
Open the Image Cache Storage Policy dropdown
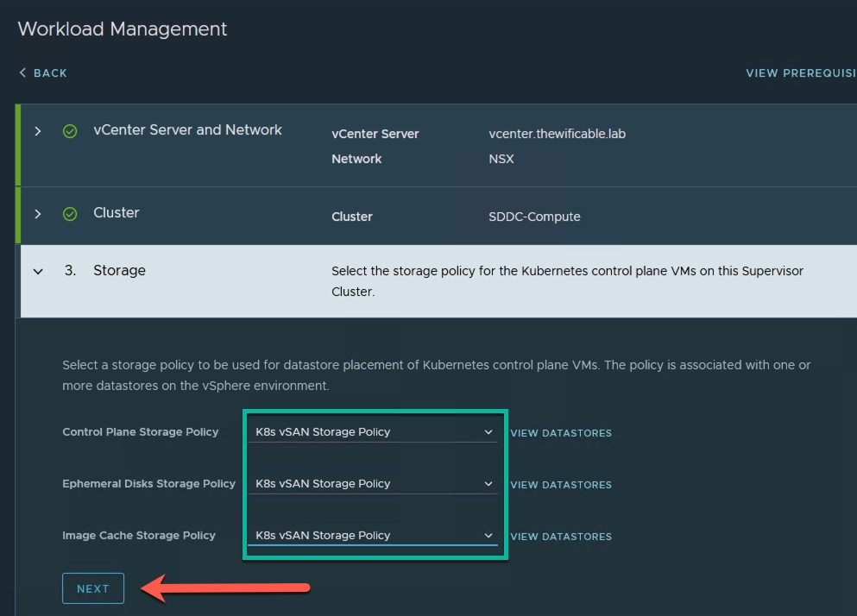372,536
